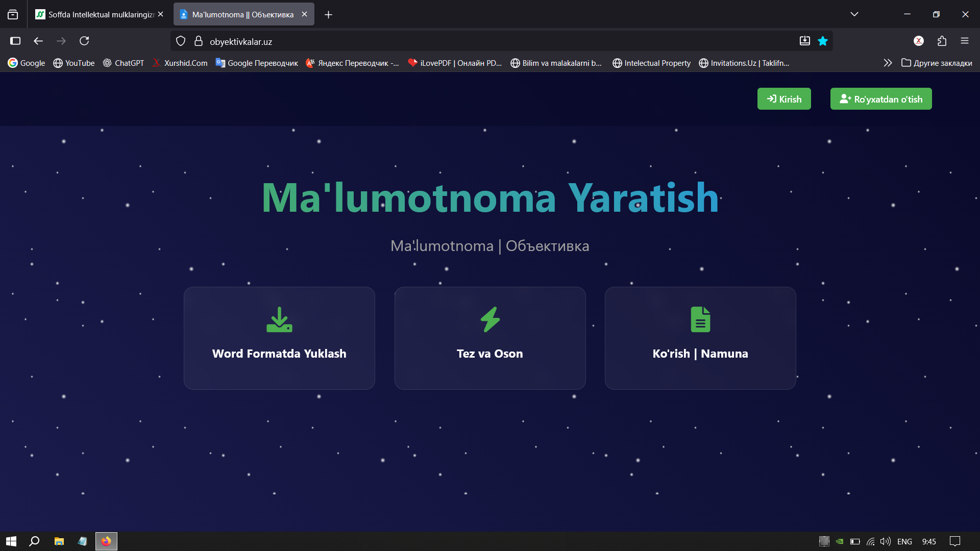The height and width of the screenshot is (551, 980).
Task: Click the lightning bolt icon
Action: (490, 319)
